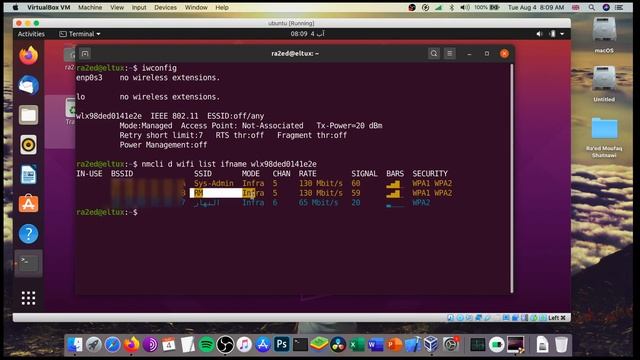This screenshot has width=640, height=360.
Task: Open the Input menu
Action: point(139,7)
